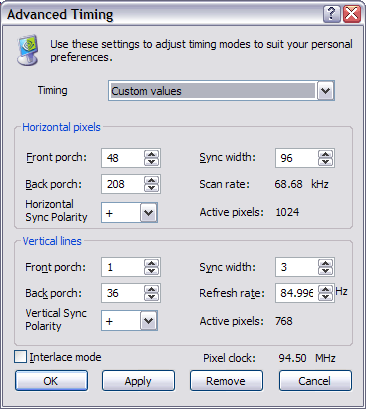Click the NVIDIA monitor icon

point(28,50)
